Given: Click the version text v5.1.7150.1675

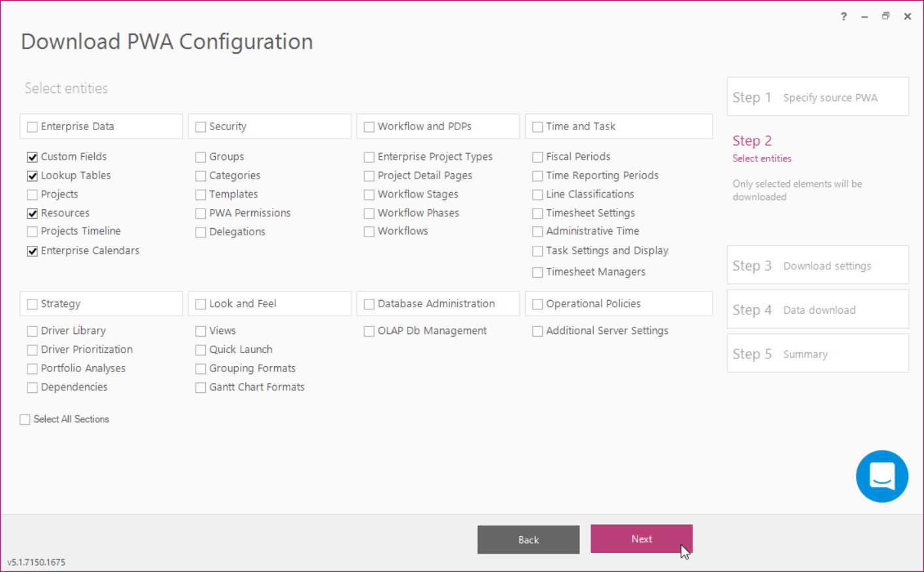Looking at the screenshot, I should pyautogui.click(x=36, y=562).
